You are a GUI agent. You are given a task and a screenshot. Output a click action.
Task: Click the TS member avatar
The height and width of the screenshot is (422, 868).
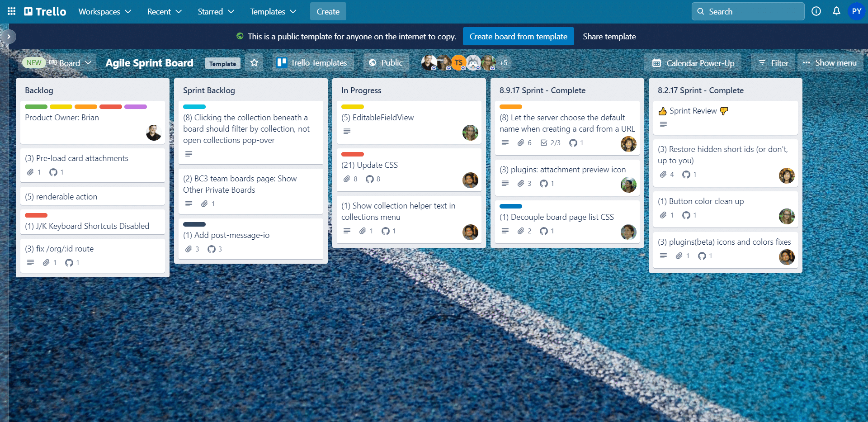[458, 63]
